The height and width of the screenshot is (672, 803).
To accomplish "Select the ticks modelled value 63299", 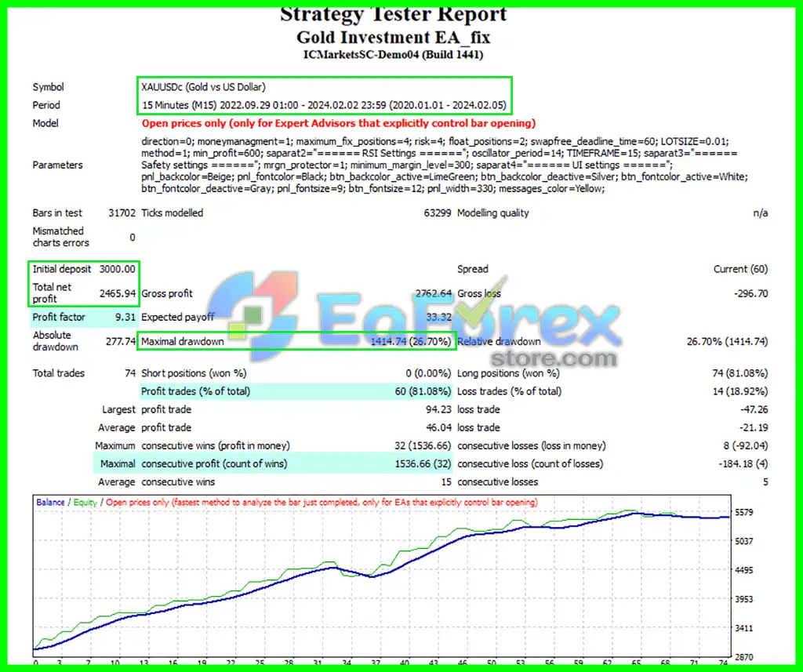I will (438, 213).
